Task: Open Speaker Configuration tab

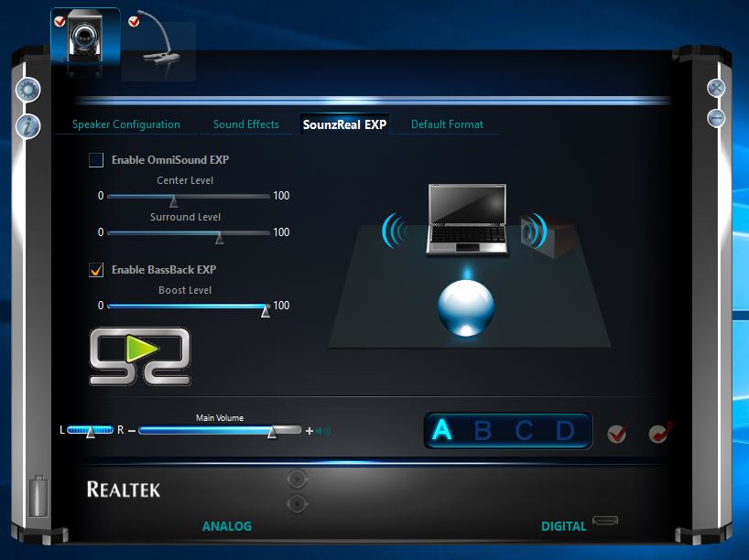Action: click(126, 124)
